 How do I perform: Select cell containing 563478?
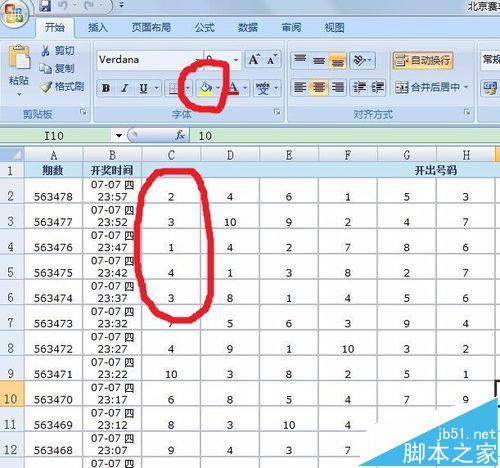click(53, 190)
